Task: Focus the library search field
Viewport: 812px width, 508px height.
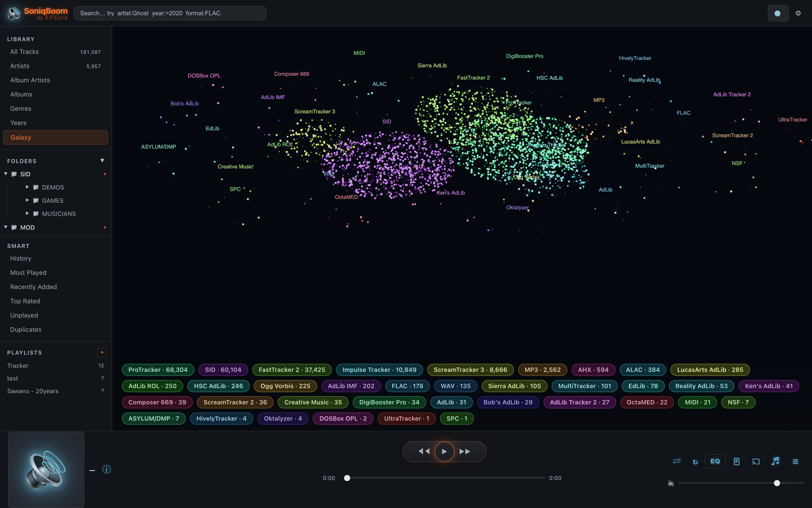Action: (170, 13)
